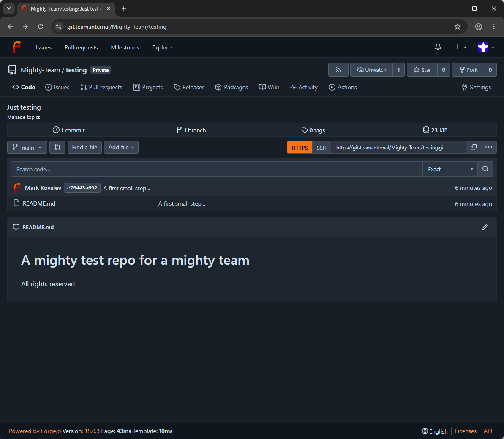Open the repository RSS feed
The width and height of the screenshot is (504, 439).
338,70
